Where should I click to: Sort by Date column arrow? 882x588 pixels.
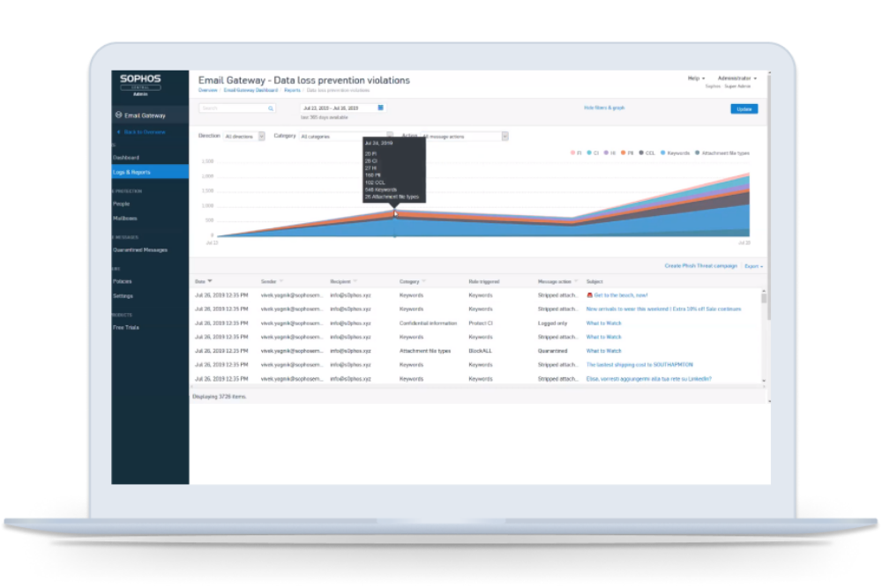pos(210,281)
